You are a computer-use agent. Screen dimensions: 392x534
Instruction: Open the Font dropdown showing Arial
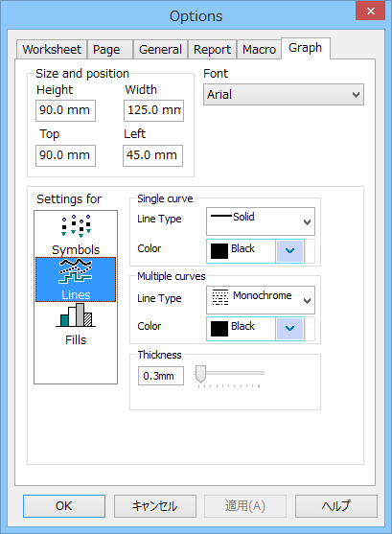pyautogui.click(x=284, y=94)
